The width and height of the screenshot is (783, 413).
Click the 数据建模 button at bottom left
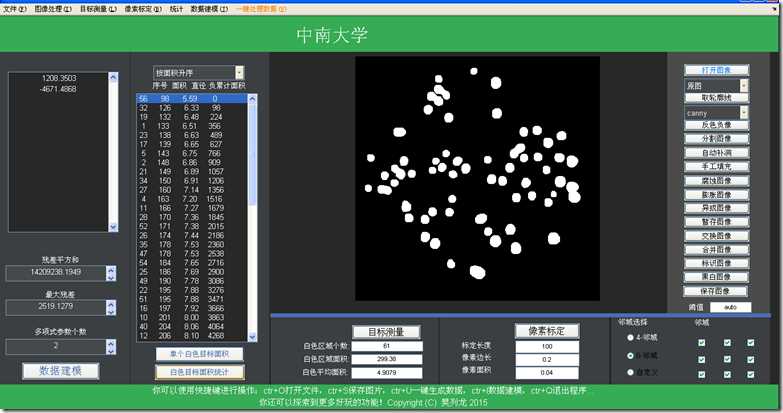60,371
